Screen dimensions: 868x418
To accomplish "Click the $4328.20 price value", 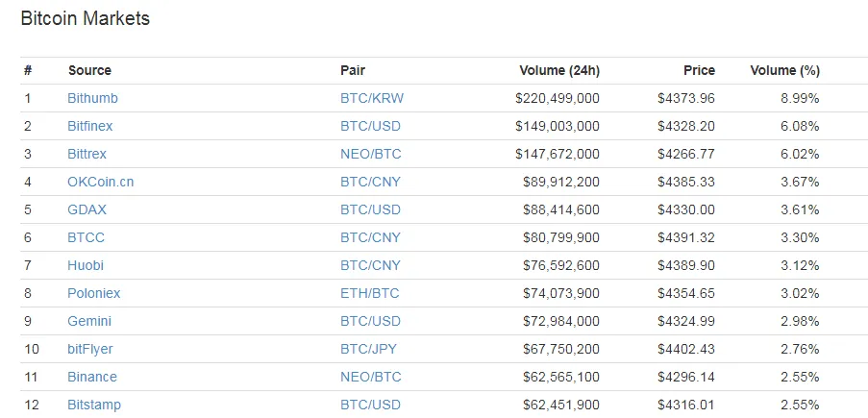I will click(686, 126).
